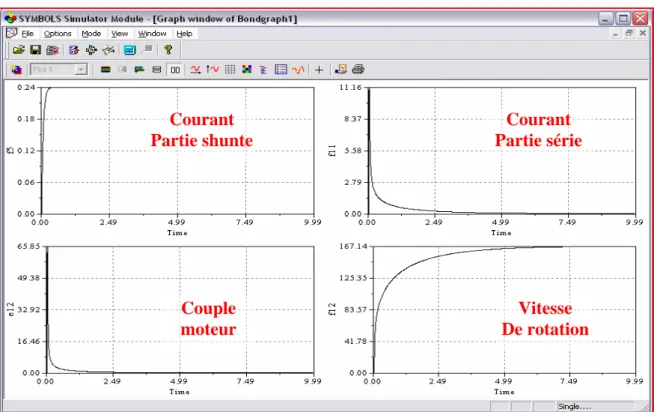Click the 167.14 axis value label
Viewport: 654px width, 412px height.
coord(353,246)
